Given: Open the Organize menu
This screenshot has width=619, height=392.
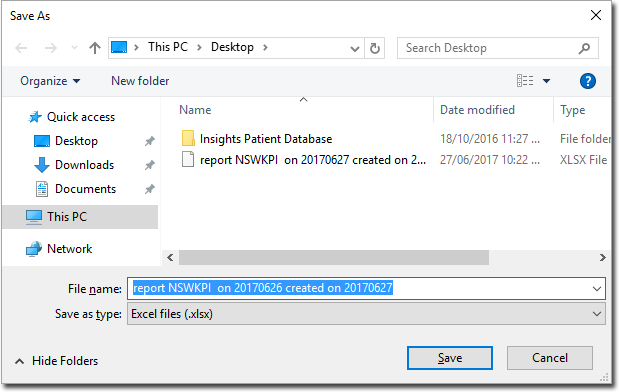Looking at the screenshot, I should [x=50, y=81].
